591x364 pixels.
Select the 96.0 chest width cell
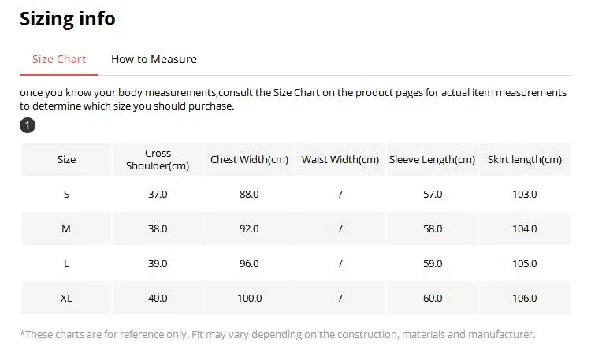point(249,264)
